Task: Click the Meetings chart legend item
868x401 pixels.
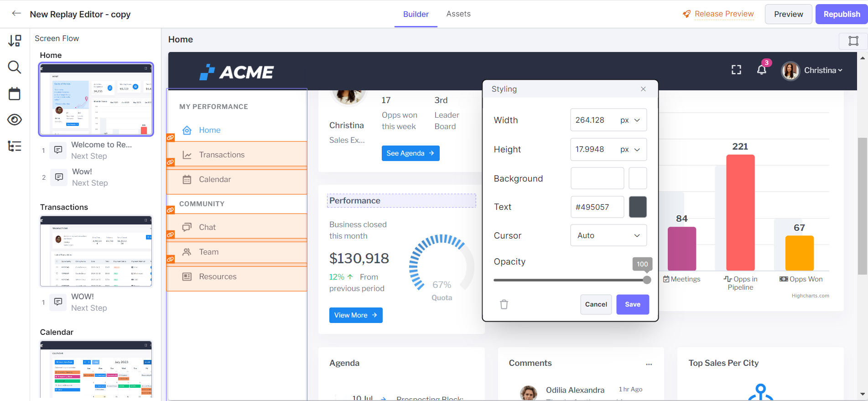Action: point(682,279)
